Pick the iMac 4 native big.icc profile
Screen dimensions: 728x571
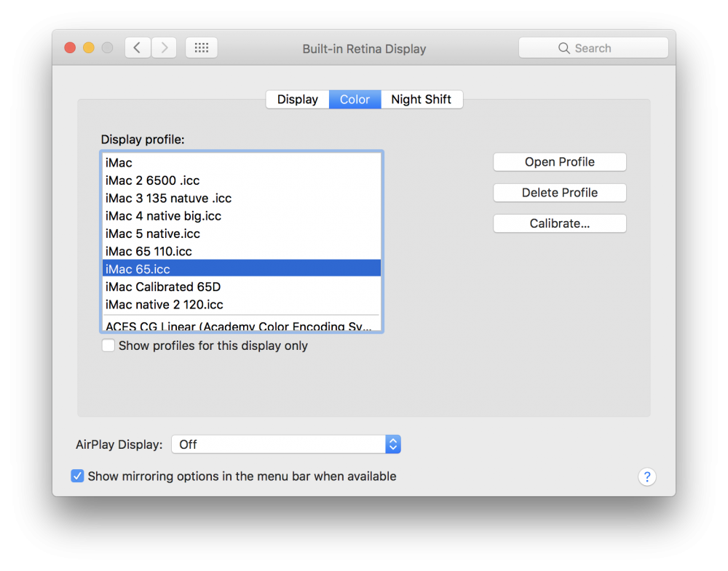(242, 216)
